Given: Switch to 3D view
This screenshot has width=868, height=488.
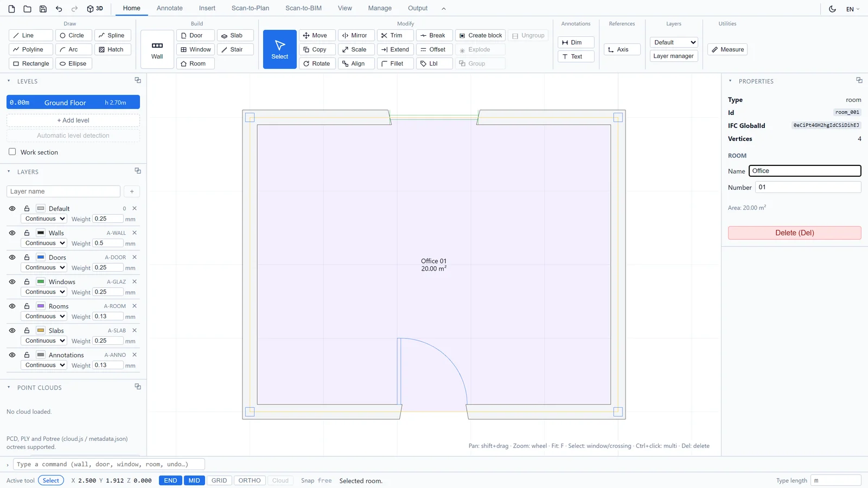Looking at the screenshot, I should coord(95,9).
